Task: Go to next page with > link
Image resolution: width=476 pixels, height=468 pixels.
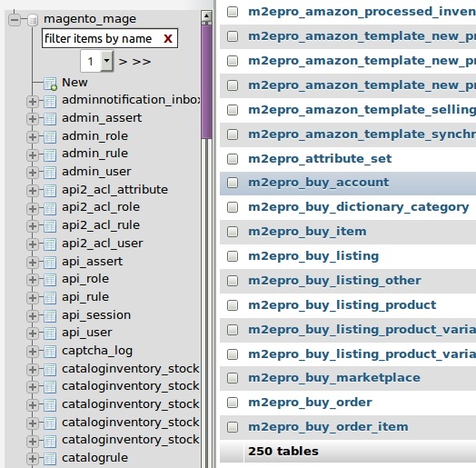Action: point(123,62)
